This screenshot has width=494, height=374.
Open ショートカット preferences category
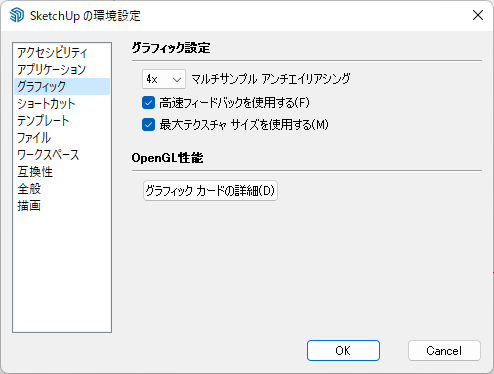click(62, 104)
